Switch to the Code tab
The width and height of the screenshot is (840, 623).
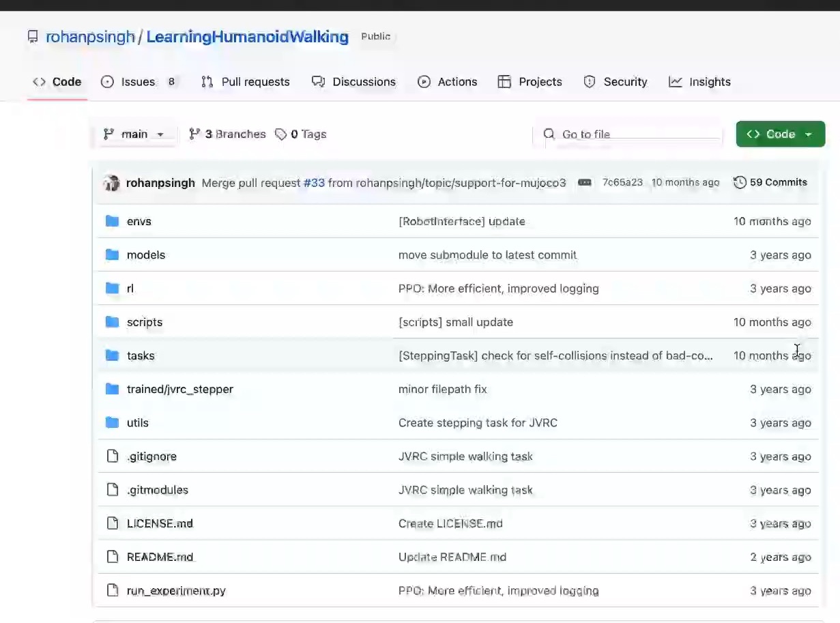[x=57, y=82]
